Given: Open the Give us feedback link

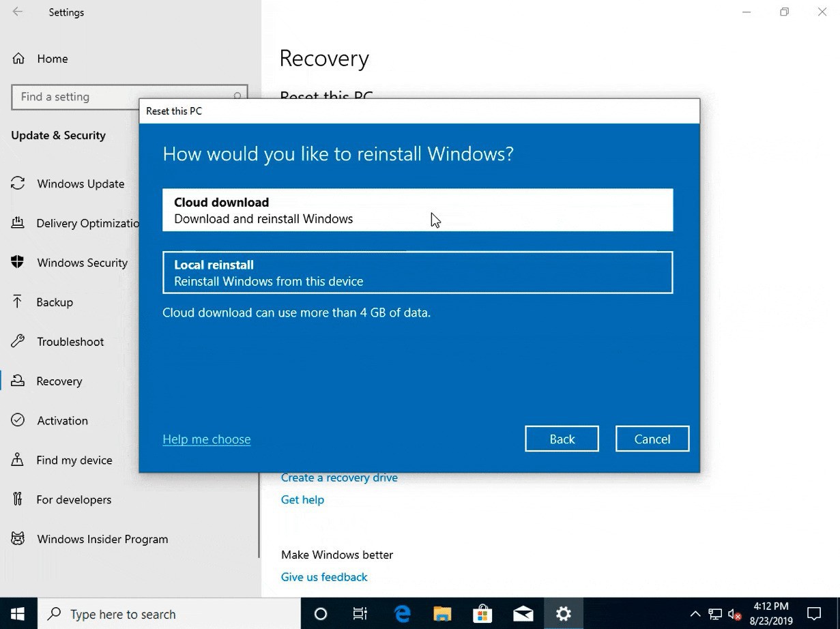Looking at the screenshot, I should tap(324, 577).
